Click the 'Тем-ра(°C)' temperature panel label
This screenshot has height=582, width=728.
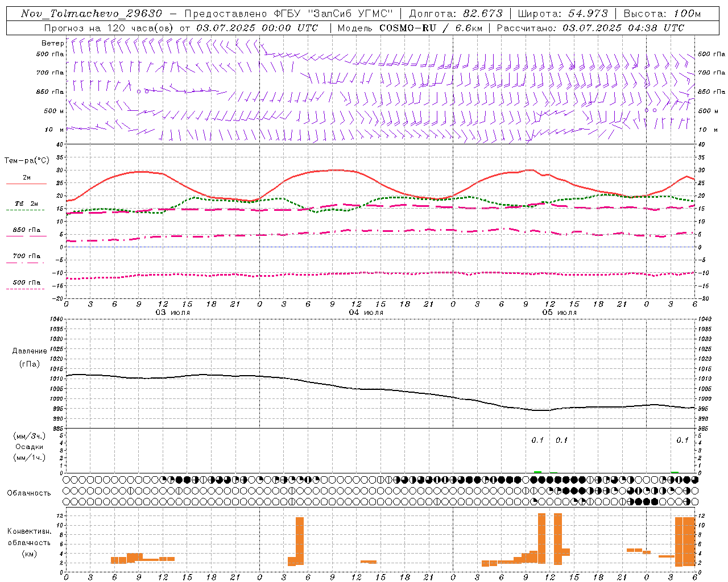27,161
